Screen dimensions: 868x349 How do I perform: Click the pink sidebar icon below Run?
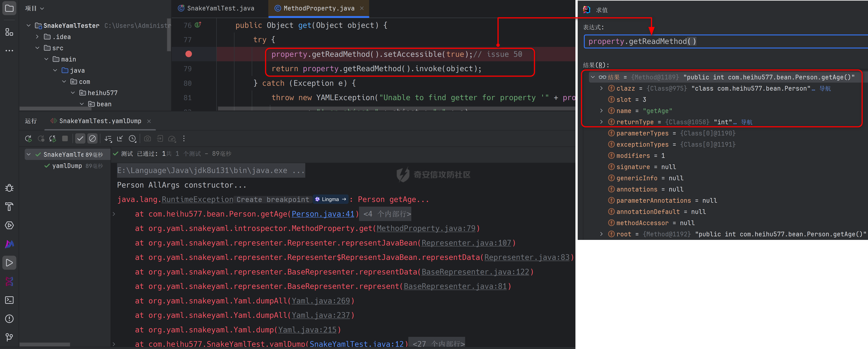click(x=10, y=281)
